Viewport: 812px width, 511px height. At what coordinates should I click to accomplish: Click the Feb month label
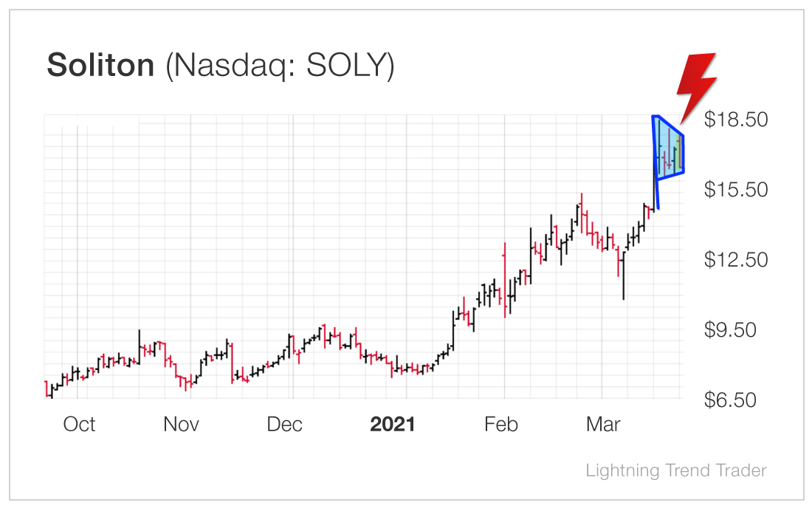[501, 425]
